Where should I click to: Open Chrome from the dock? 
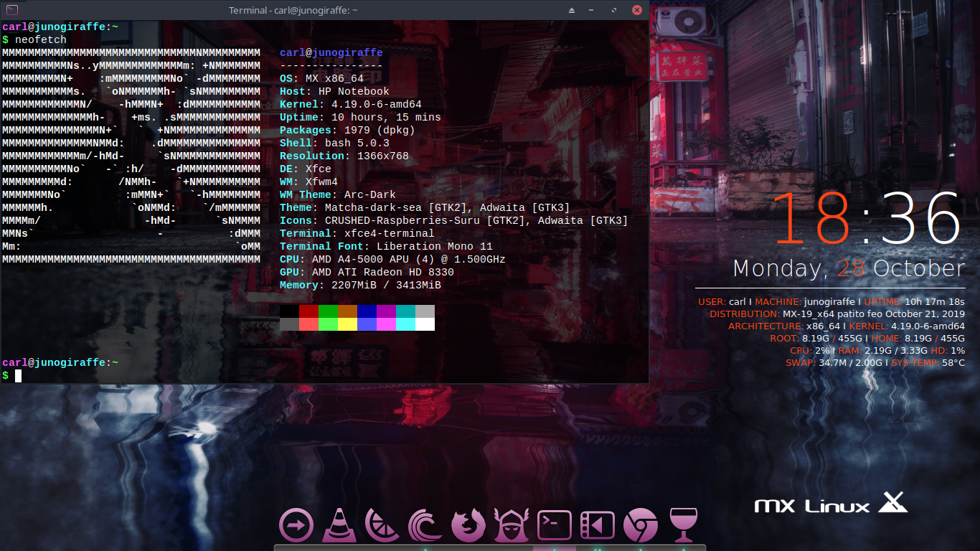click(x=641, y=525)
